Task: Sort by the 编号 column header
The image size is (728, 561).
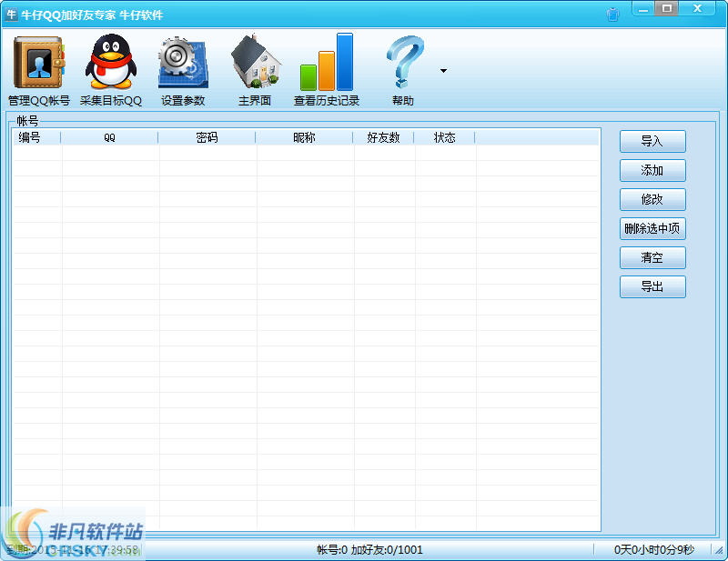Action: (36, 137)
